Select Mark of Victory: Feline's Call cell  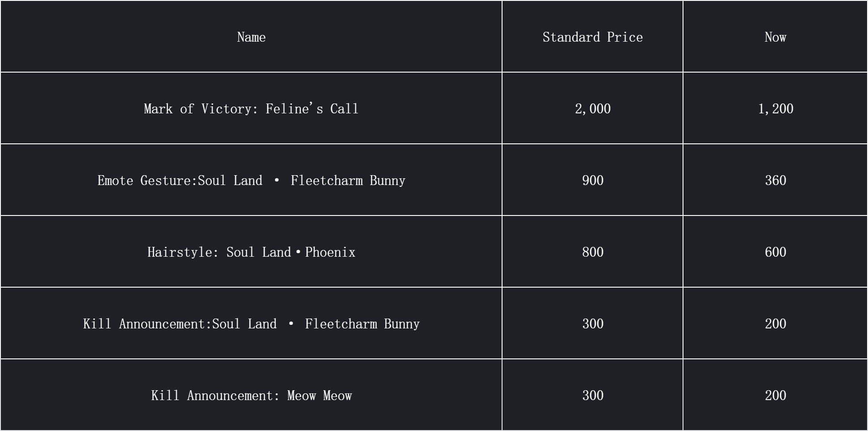tap(251, 109)
